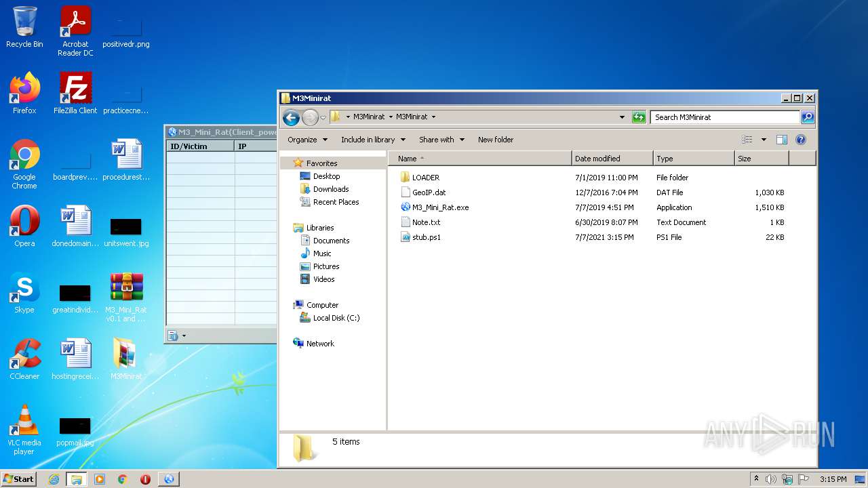Sort files by Size column

pyautogui.click(x=762, y=159)
